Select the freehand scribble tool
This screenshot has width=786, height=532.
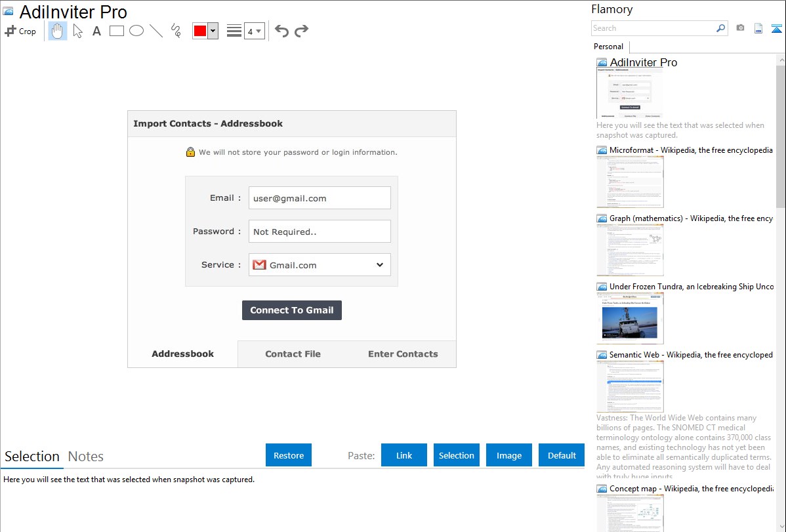click(175, 31)
